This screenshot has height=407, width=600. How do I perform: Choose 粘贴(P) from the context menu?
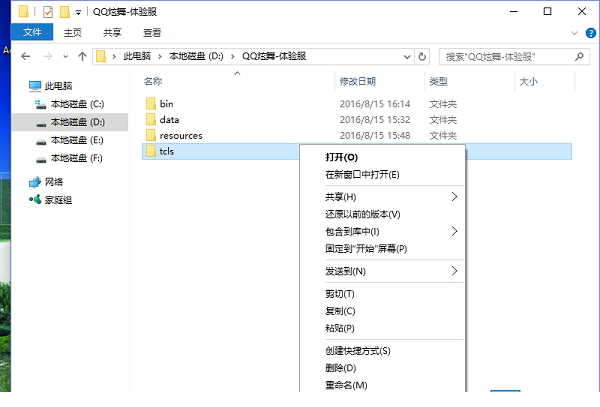point(383,328)
